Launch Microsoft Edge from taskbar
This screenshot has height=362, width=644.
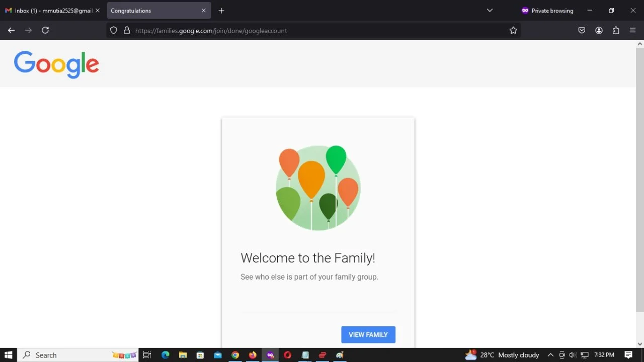(165, 355)
